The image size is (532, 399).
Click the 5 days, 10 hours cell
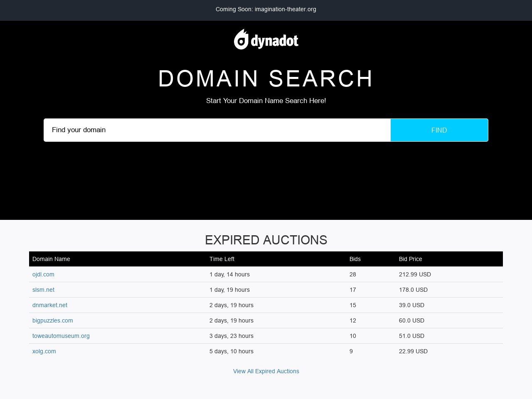click(232, 351)
